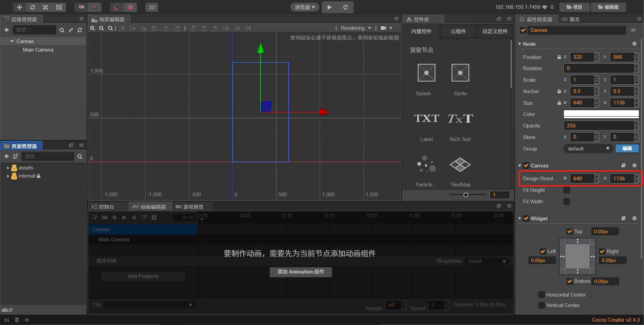Open the 项目 folder button
644x325 pixels.
click(x=574, y=7)
